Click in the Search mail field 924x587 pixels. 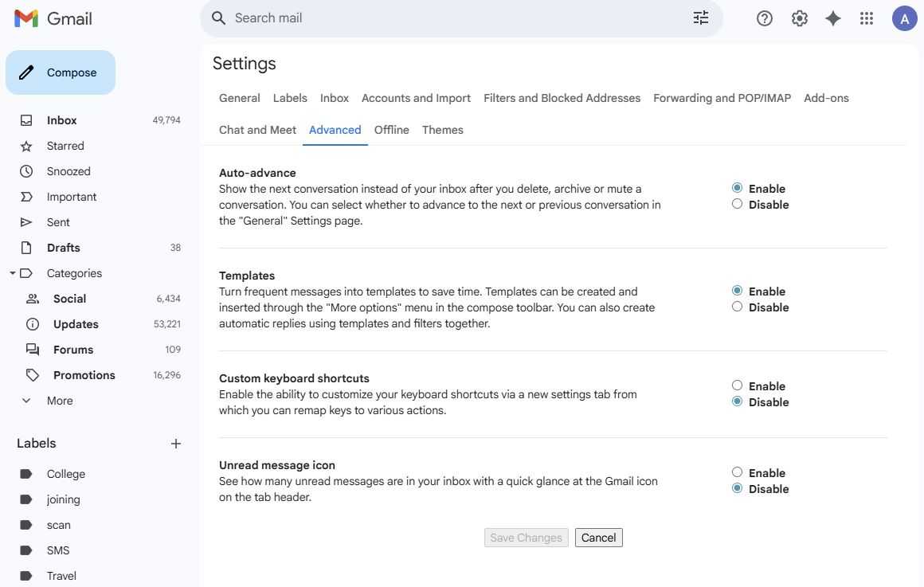[x=460, y=18]
